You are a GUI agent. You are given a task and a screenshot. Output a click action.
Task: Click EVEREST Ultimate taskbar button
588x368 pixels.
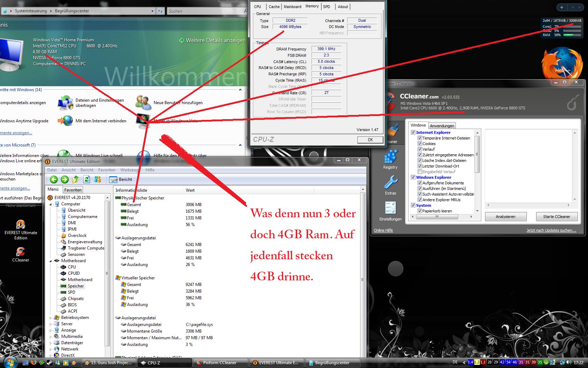click(x=276, y=363)
